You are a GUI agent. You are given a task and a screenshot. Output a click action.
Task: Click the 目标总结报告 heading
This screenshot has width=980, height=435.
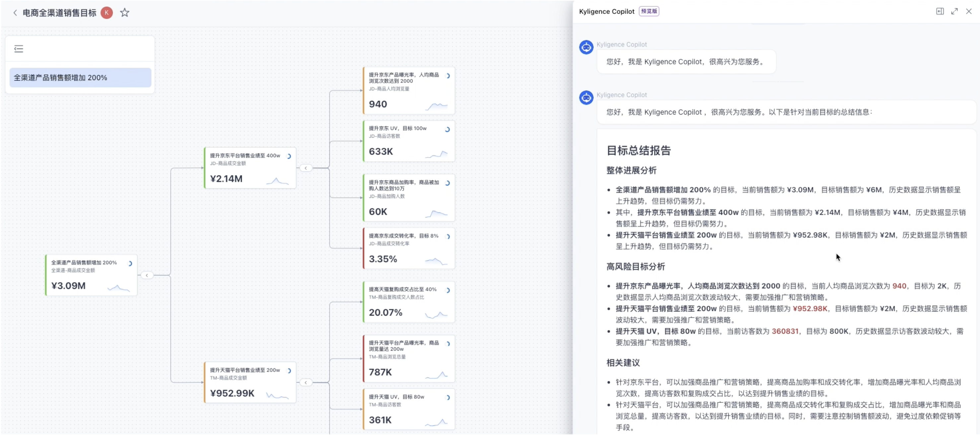tap(638, 151)
